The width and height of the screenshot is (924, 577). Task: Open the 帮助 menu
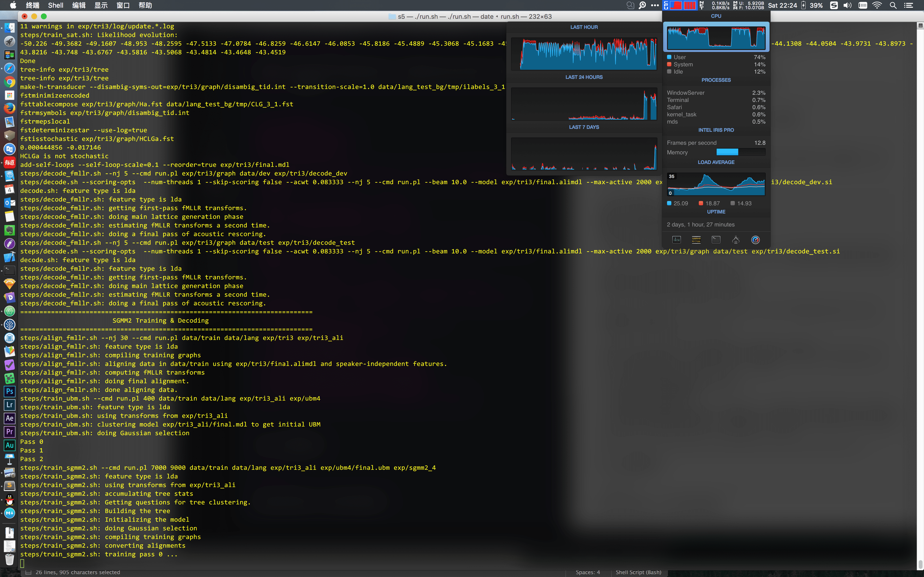pyautogui.click(x=145, y=5)
